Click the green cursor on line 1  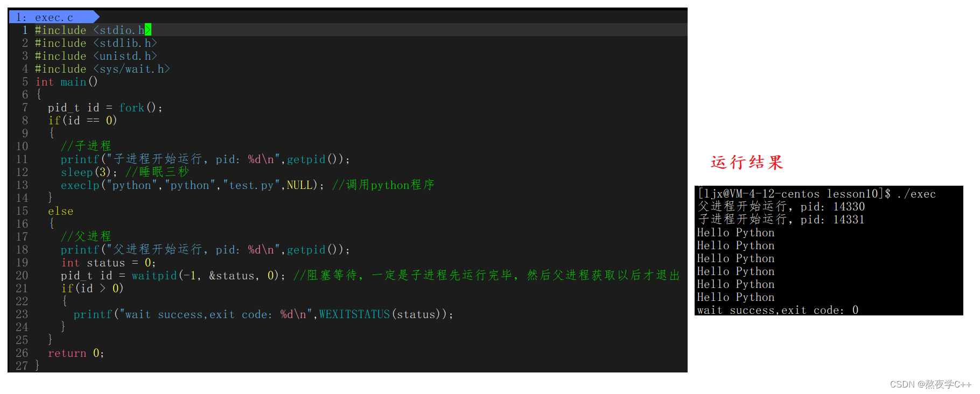[148, 30]
